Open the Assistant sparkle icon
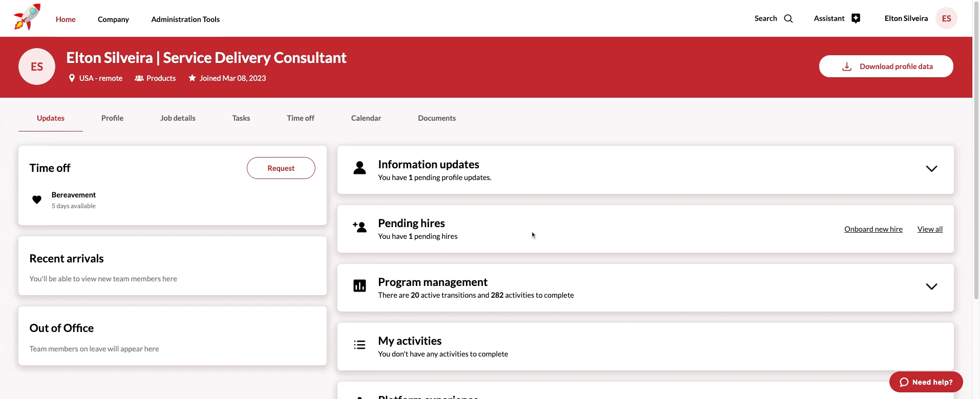Screen dimensions: 980x399 (x=856, y=18)
